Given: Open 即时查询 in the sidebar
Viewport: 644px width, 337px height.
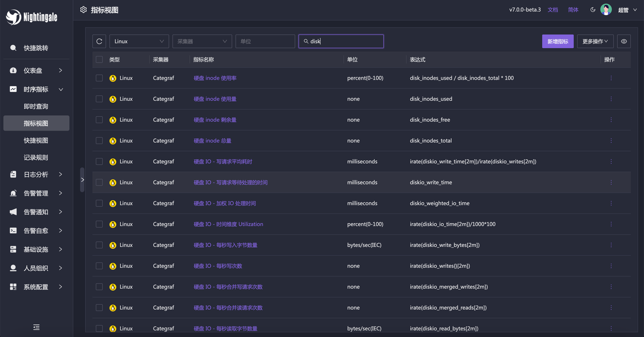Looking at the screenshot, I should [x=36, y=106].
